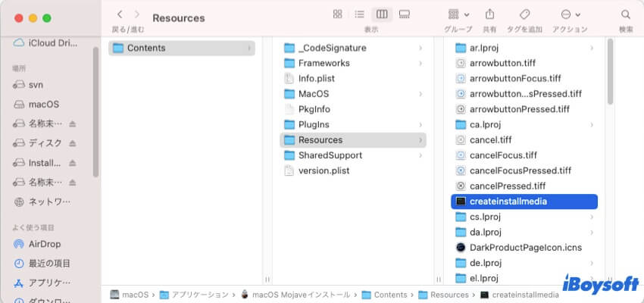Switch to list view in the toolbar
This screenshot has width=644, height=303.
pos(360,14)
